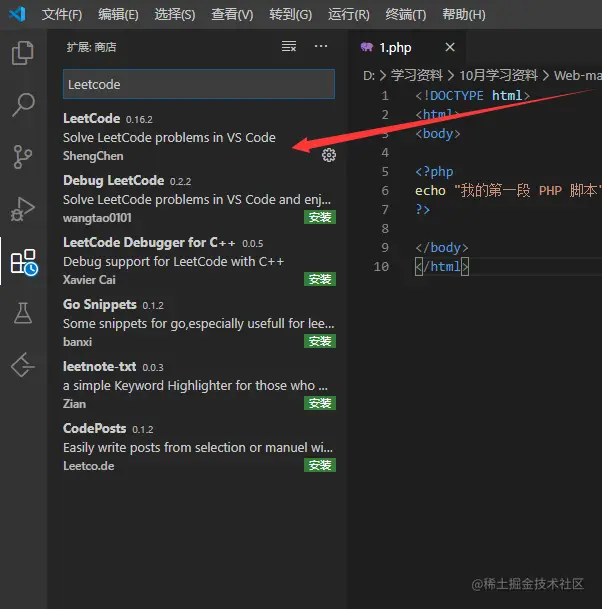Select the LeetCode 0.16.2 extension title

point(91,118)
